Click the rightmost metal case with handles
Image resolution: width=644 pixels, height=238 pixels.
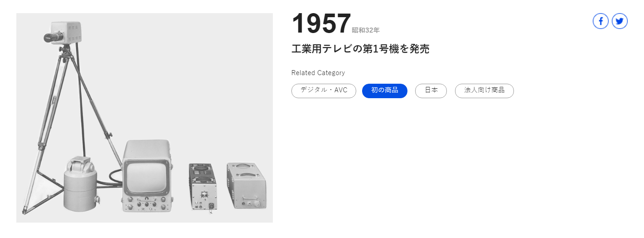(x=246, y=186)
